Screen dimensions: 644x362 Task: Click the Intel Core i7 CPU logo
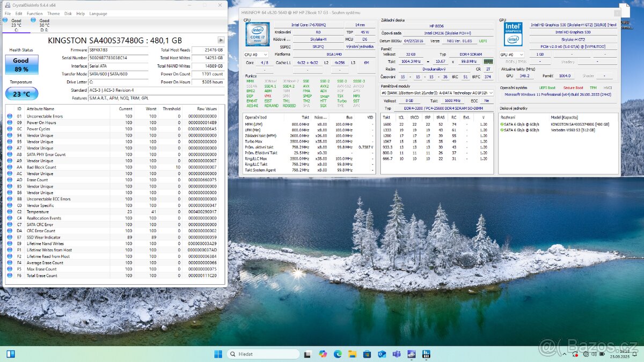coord(257,34)
